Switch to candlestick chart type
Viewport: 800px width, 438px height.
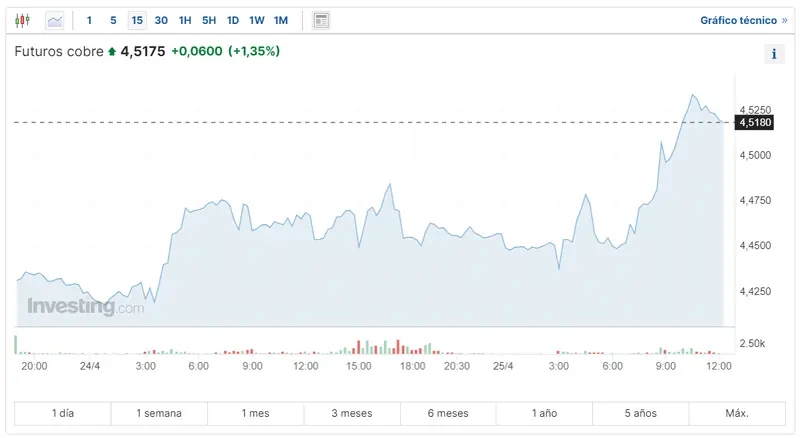[x=23, y=20]
